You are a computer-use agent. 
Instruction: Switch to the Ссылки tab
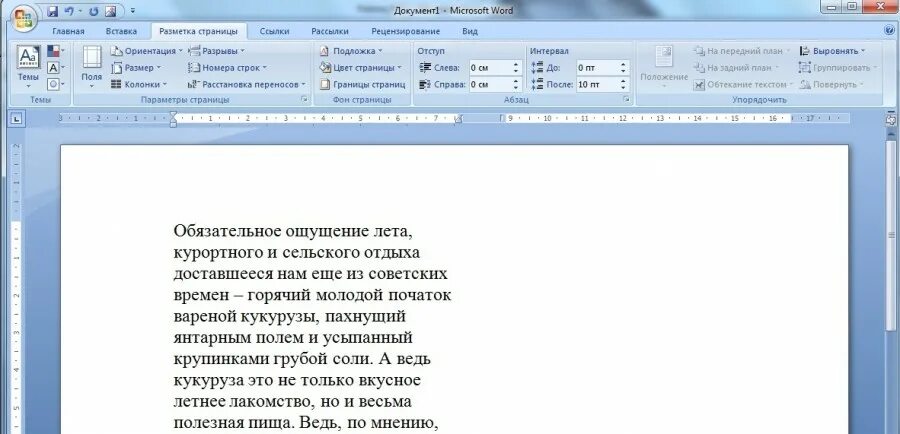274,32
